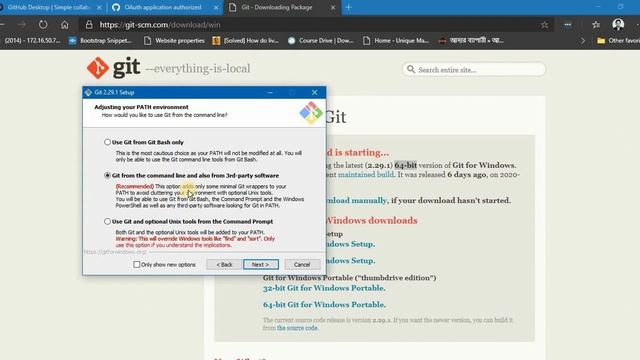Viewport: 640px width, 360px height.
Task: Open 64-bit Git for Windows Portable link
Action: (324, 305)
